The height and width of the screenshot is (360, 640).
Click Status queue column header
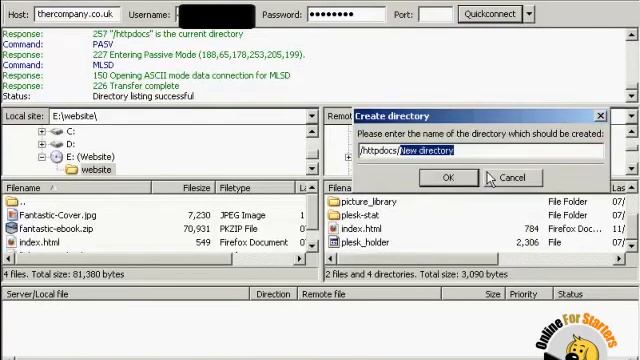point(596,294)
